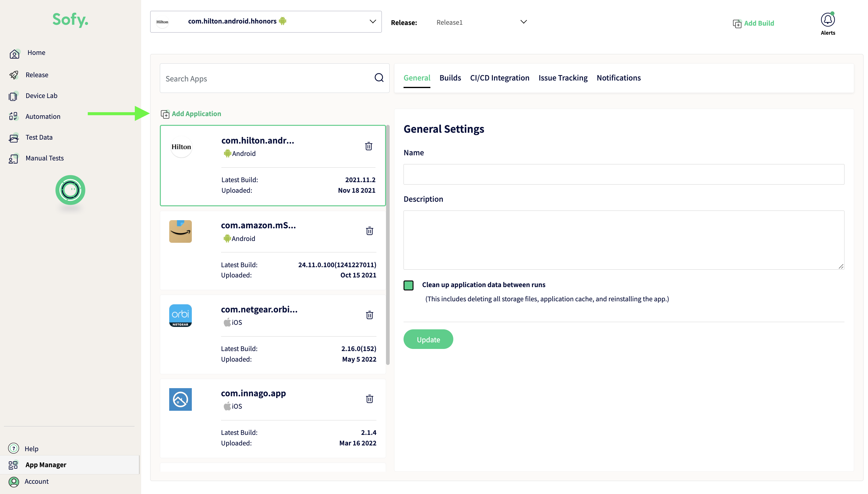
Task: Remove com.netgear.orbi app via trash icon
Action: pos(369,315)
